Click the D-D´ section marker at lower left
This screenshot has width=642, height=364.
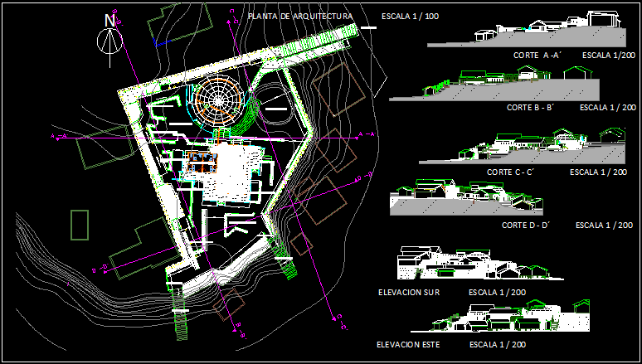[x=100, y=269]
